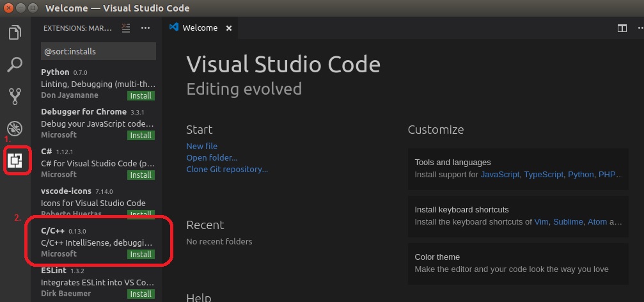Image resolution: width=644 pixels, height=302 pixels.
Task: Open the Explorer view in activity bar
Action: 15,33
